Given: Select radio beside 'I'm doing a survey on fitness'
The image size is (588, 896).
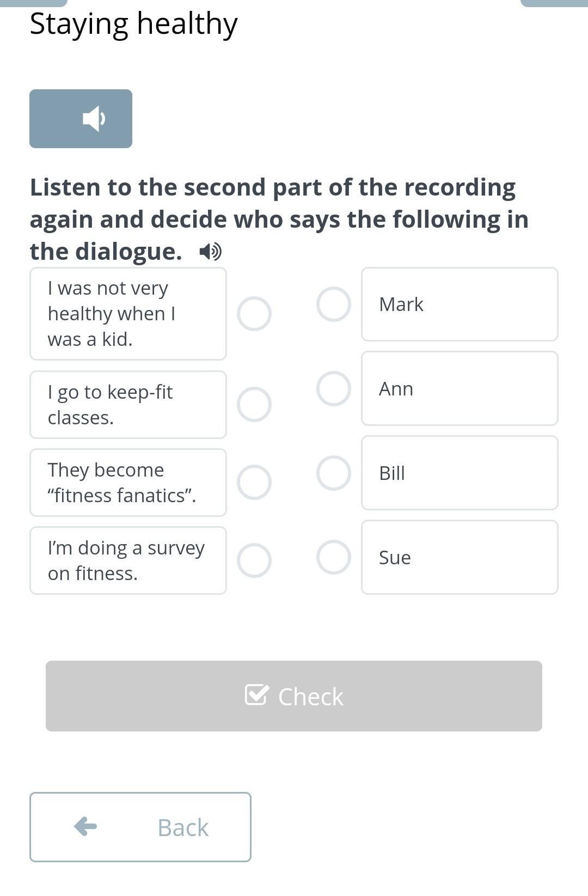Looking at the screenshot, I should pyautogui.click(x=254, y=560).
